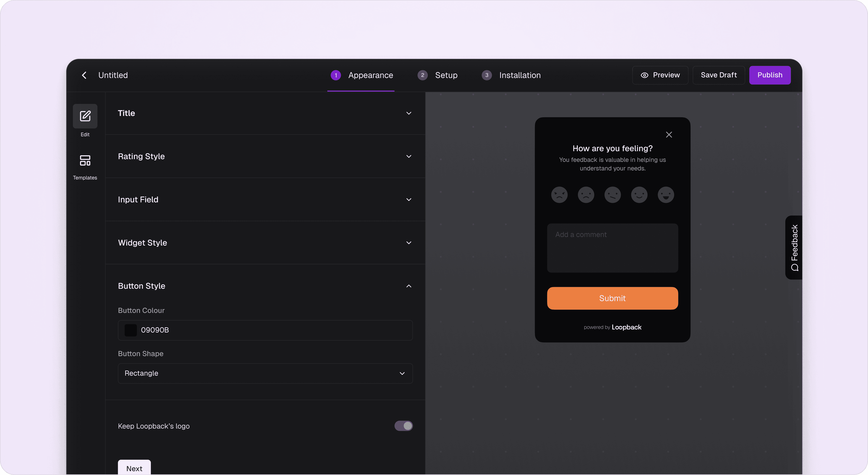Click the Edit pencil icon in sidebar
This screenshot has height=475, width=868.
[85, 116]
